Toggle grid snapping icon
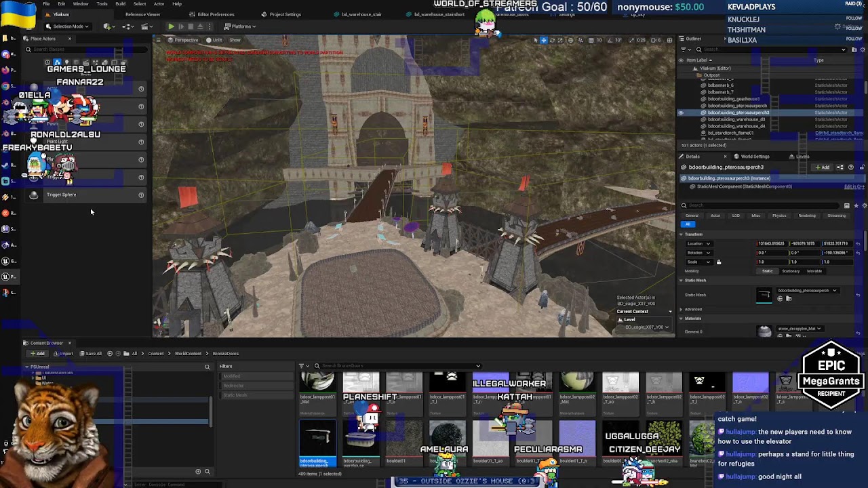The image size is (868, 488). (591, 40)
